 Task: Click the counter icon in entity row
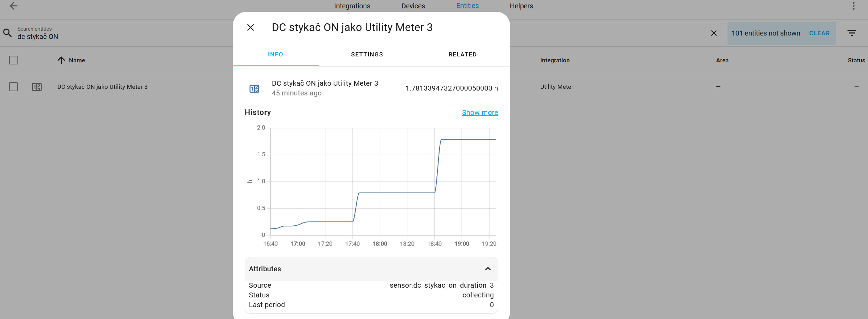(37, 87)
